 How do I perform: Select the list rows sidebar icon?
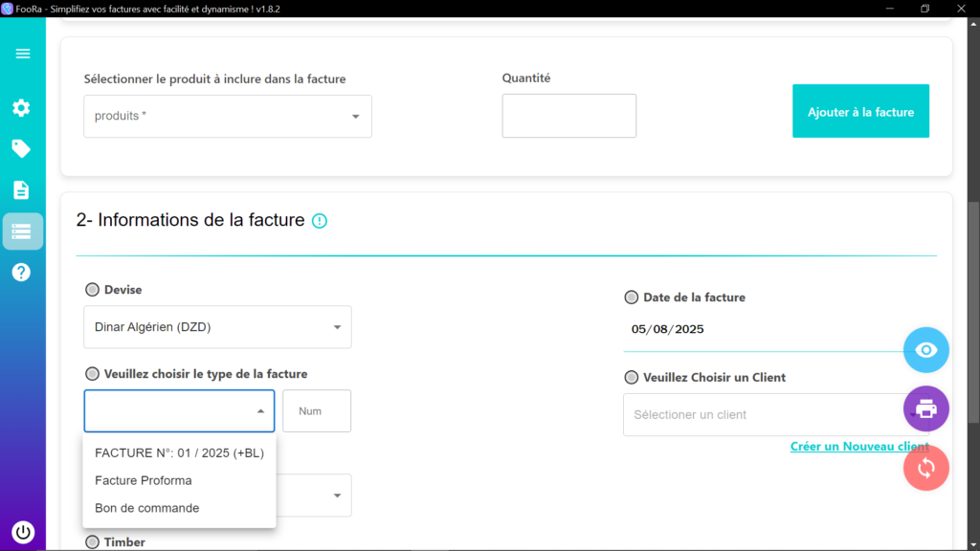pyautogui.click(x=23, y=231)
